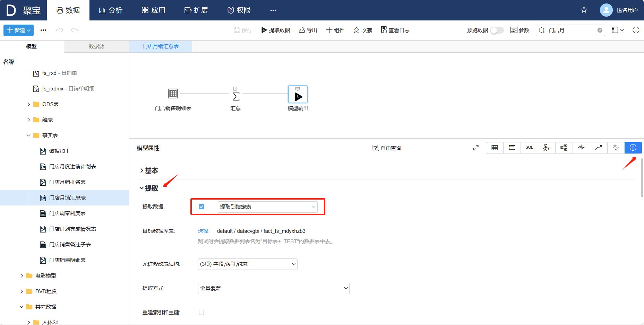Open 门店月销排名表 in the tree
This screenshot has height=325, width=644.
point(67,182)
